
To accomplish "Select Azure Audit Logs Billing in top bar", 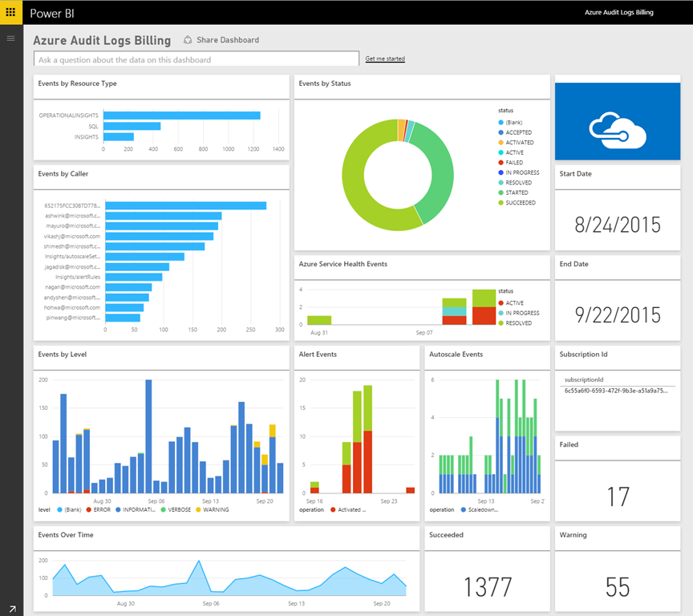I will (618, 12).
